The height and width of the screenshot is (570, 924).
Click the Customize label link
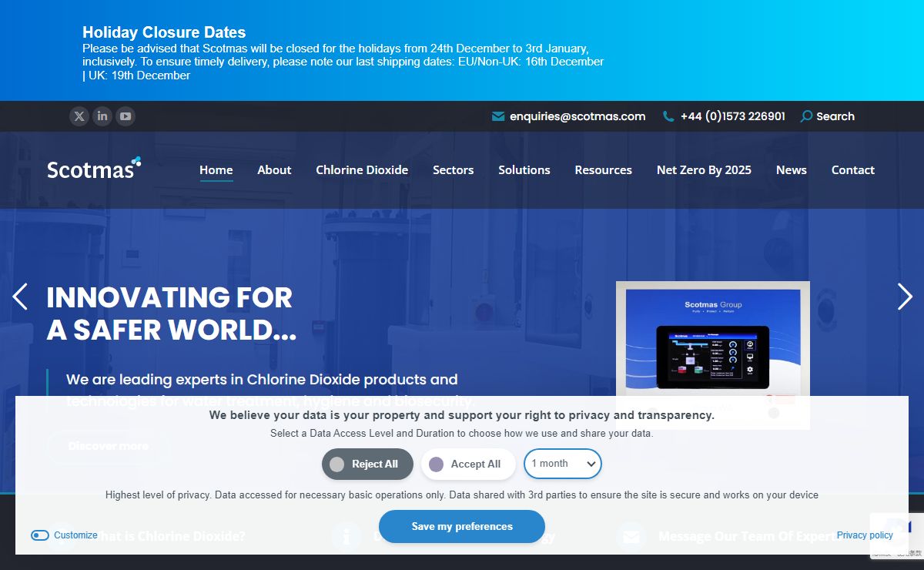pos(75,535)
